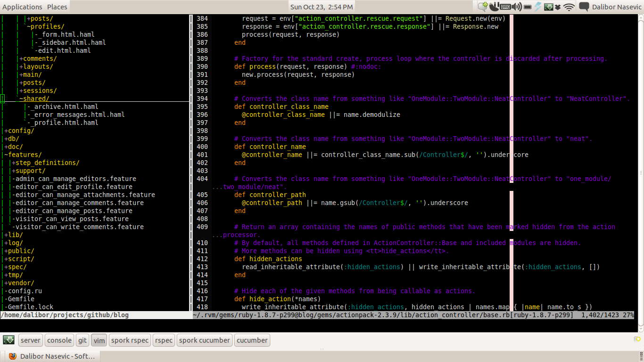Open the Places menu
Viewport: 644px width, 362px height.
[57, 7]
